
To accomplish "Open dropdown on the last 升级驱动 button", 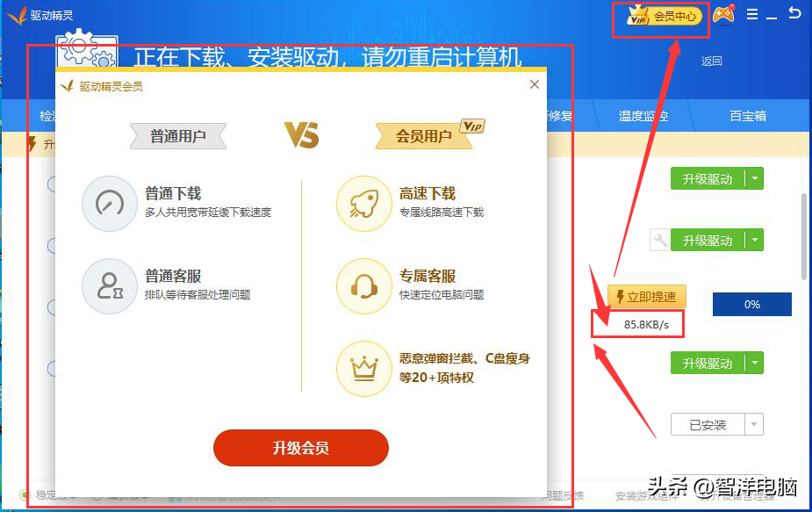I will 755,363.
